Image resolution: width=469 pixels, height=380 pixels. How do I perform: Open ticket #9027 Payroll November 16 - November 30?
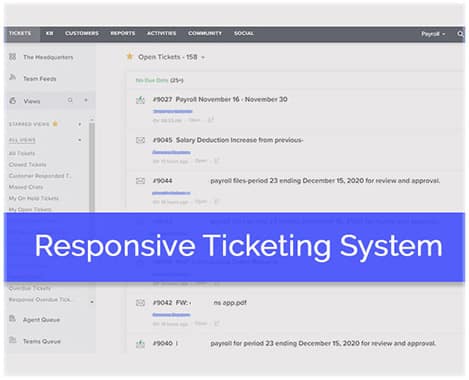click(x=220, y=99)
